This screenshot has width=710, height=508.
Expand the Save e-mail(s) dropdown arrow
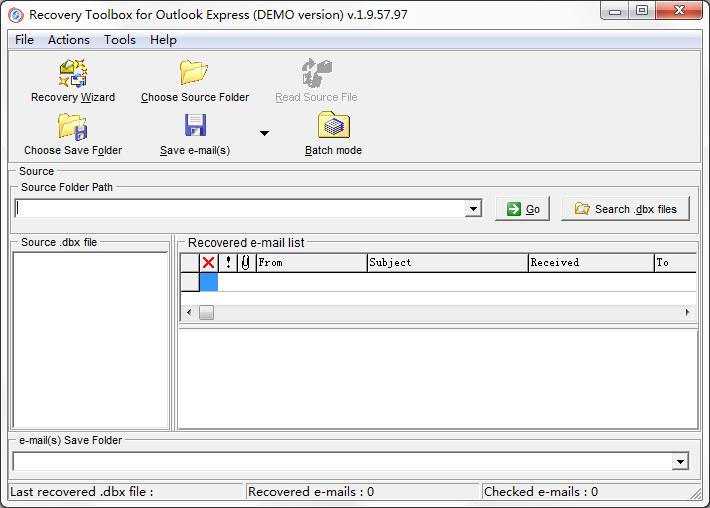[264, 133]
